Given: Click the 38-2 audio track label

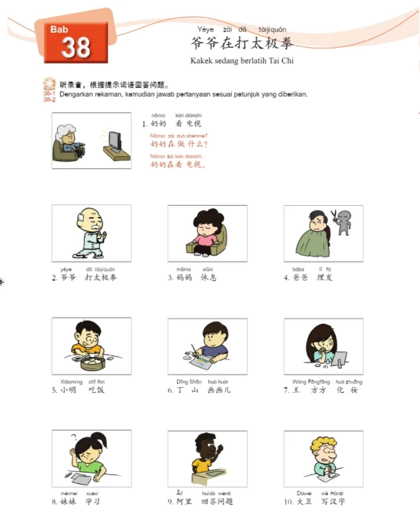Looking at the screenshot, I should (x=50, y=99).
